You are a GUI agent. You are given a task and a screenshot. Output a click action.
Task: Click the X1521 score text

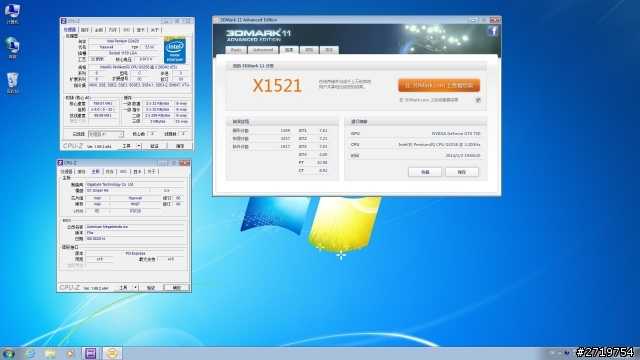[x=277, y=86]
